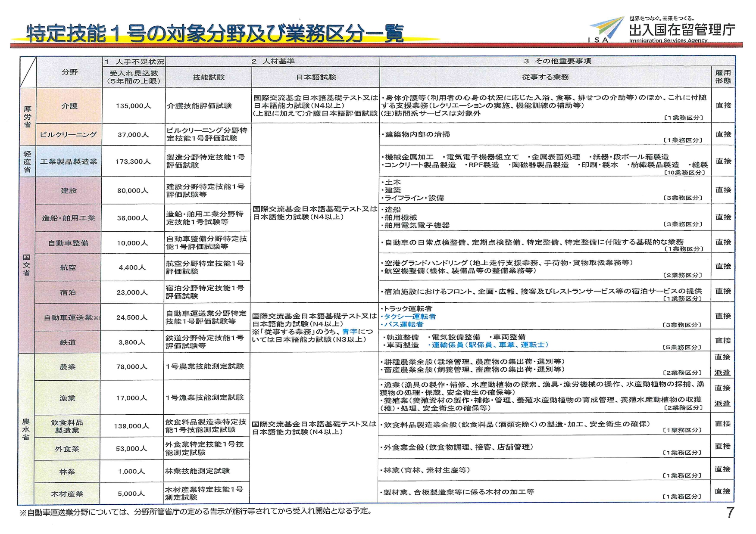Select the 厚労省 ministry cell
The width and height of the screenshot is (756, 534).
[x=28, y=117]
